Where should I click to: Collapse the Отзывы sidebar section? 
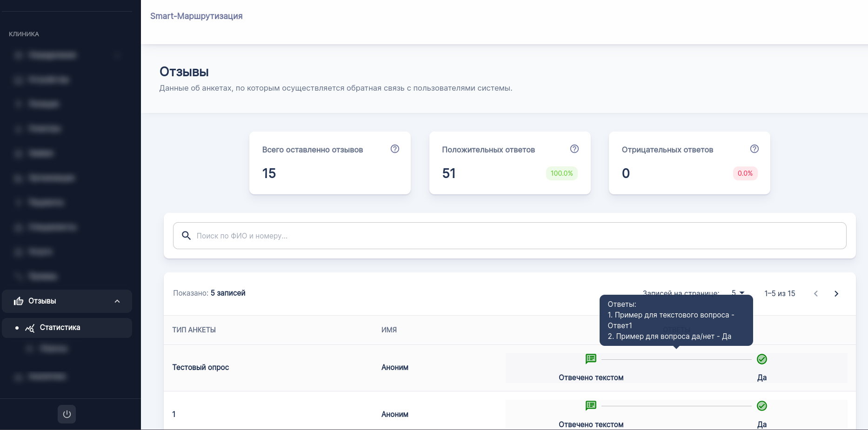[x=117, y=301]
